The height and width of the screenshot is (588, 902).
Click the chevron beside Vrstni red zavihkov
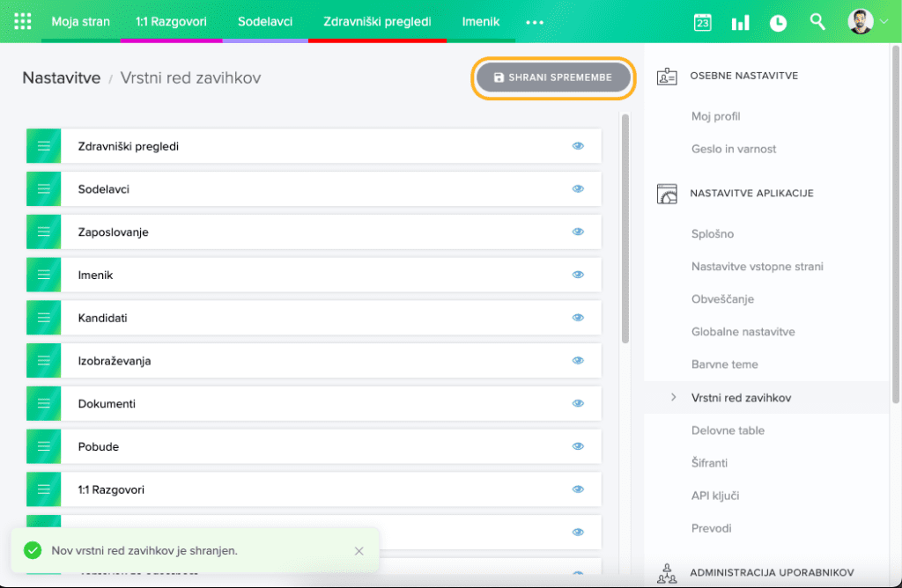click(x=674, y=398)
